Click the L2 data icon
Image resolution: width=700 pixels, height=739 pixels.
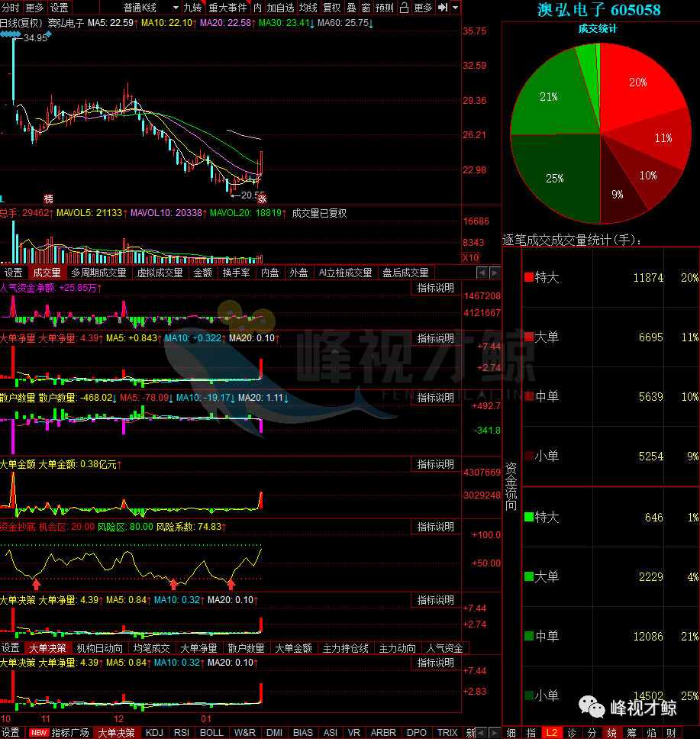551,733
